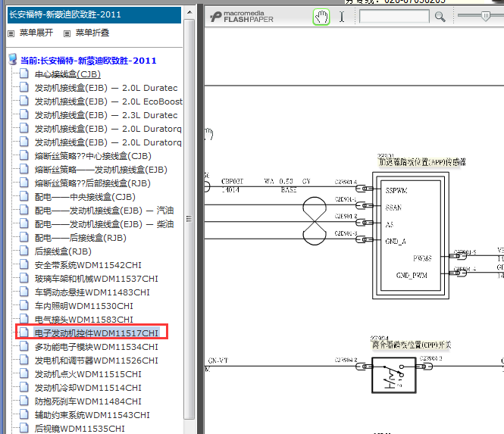Click the 菜单折叠 list icon
Screen dimensions: 504x434
[x=67, y=33]
